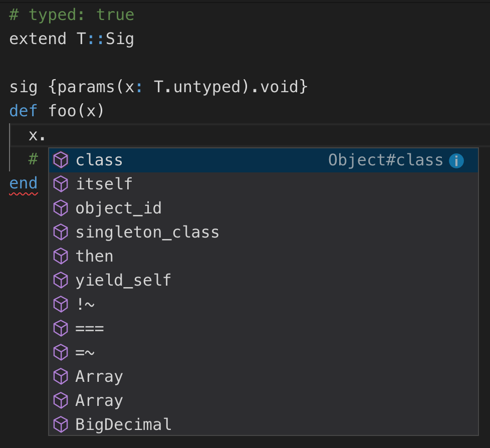Viewport: 490px width, 448px height.
Task: Click the method icon beside "yield_self"
Action: [61, 280]
